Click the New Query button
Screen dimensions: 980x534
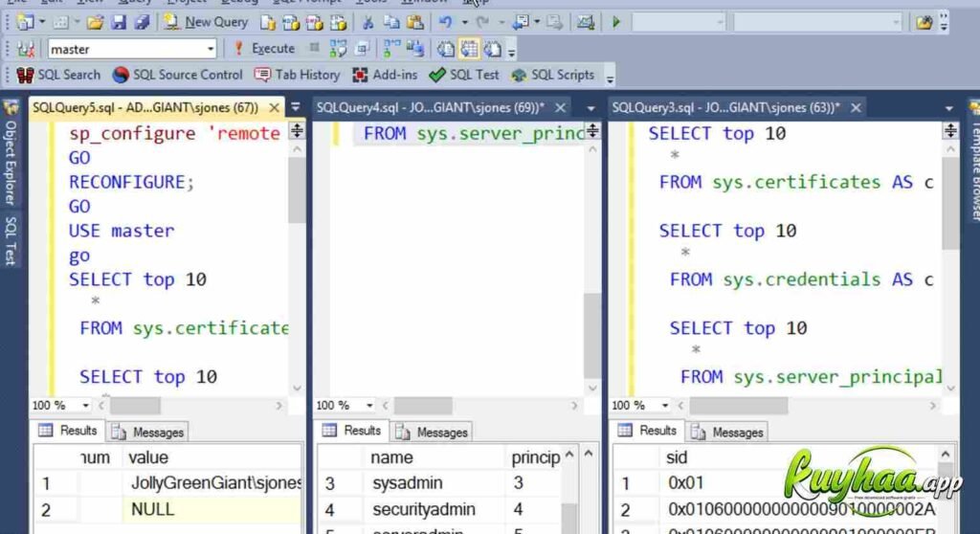point(206,23)
